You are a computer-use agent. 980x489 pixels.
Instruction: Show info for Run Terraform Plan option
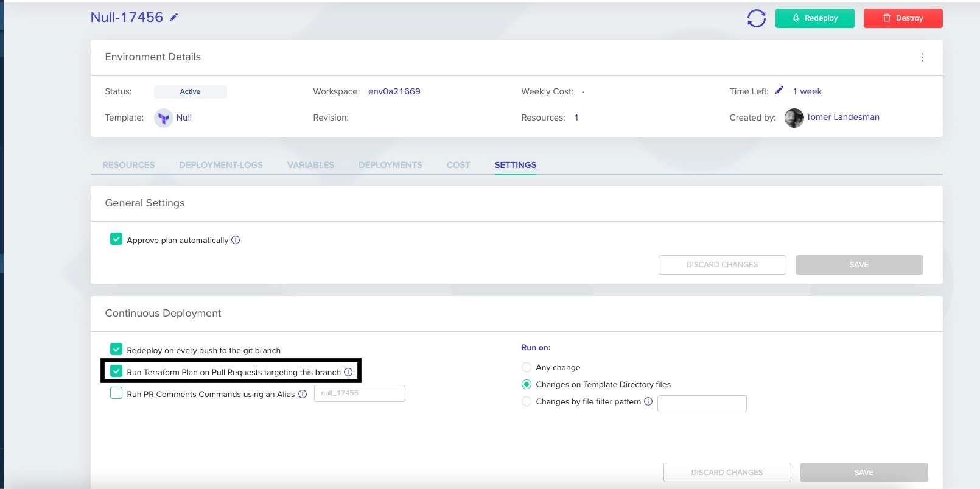(x=348, y=372)
